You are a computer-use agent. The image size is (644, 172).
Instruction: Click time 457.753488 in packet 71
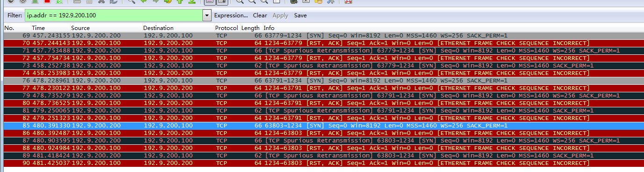click(51, 51)
